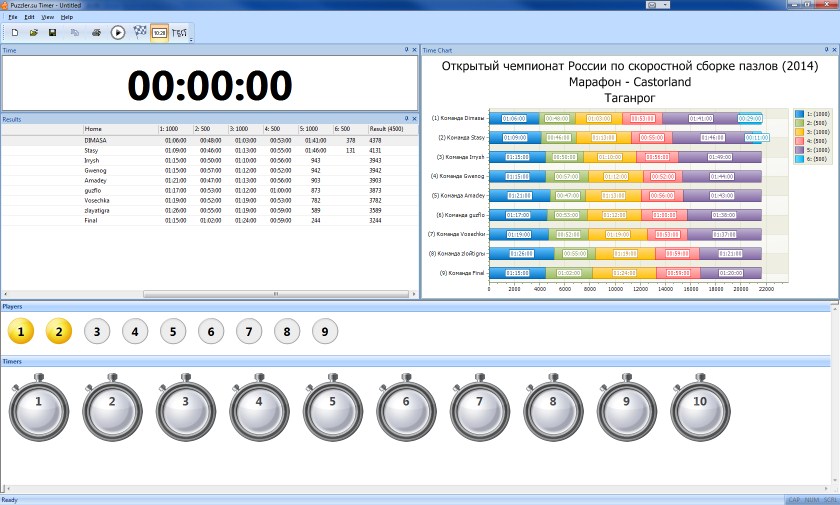Select stopwatch timer number 5
This screenshot has height=505, width=840.
[x=333, y=402]
